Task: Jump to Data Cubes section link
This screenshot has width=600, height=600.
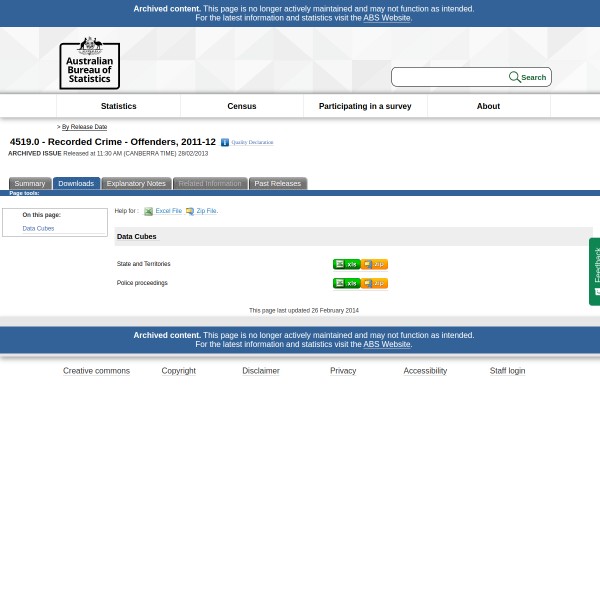Action: [38, 229]
